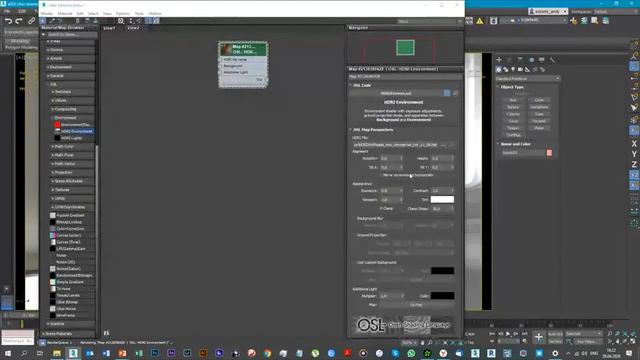Click Zoom Extents icon in Slate toolbar
640x360 pixels.
[x=121, y=21]
